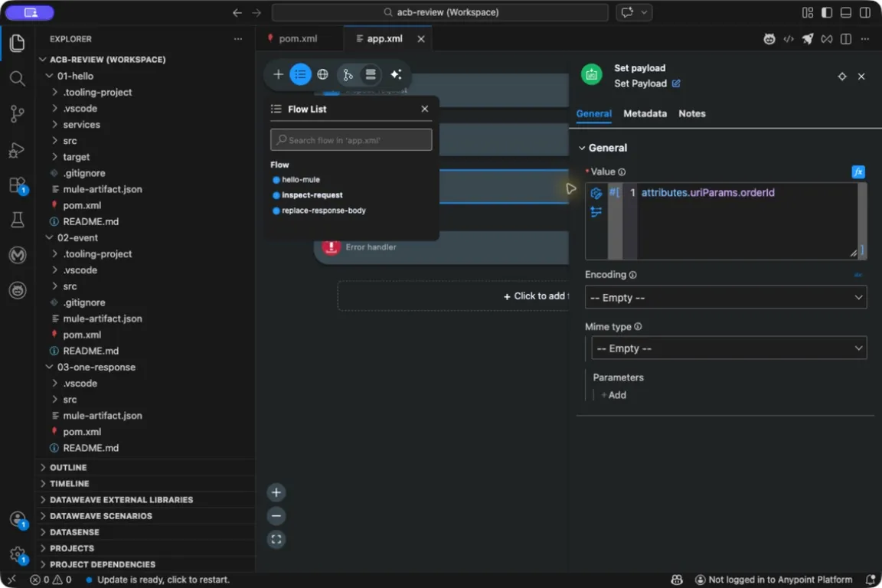Open README.md under 03-one-response
Viewport: 882px width, 588px height.
coord(90,448)
